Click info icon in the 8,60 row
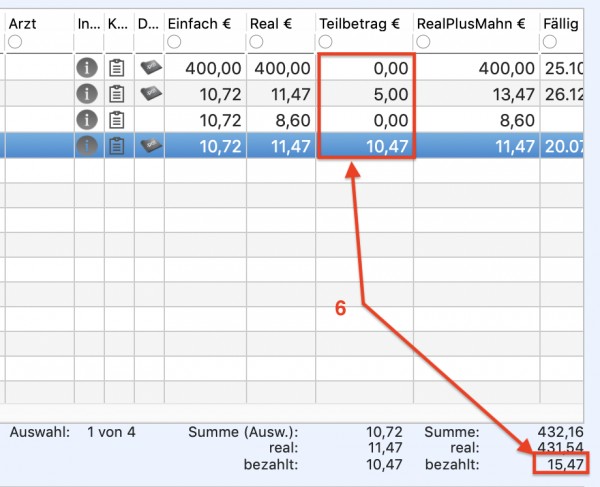Screen dimensions: 600x487 coord(87,120)
